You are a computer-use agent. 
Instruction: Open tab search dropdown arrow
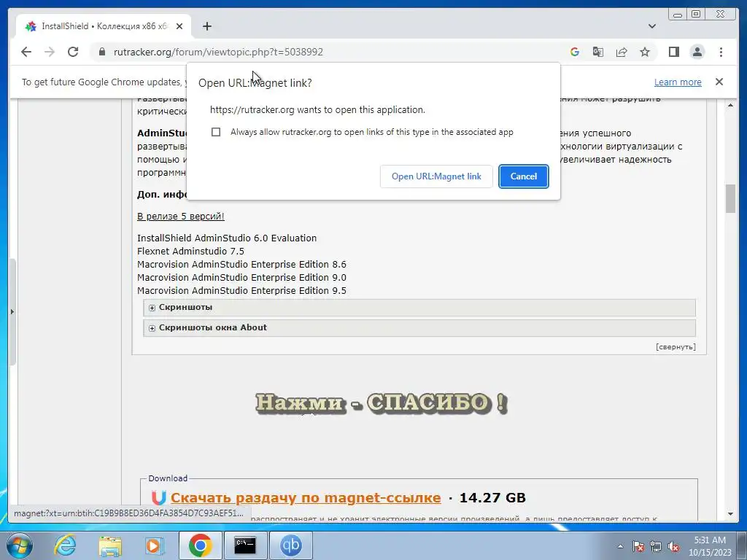pyautogui.click(x=652, y=26)
